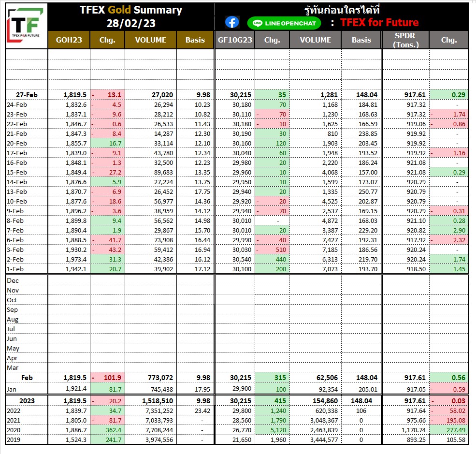Click the '15-Feb' row label
This screenshot has height=454, width=476.
[17, 172]
